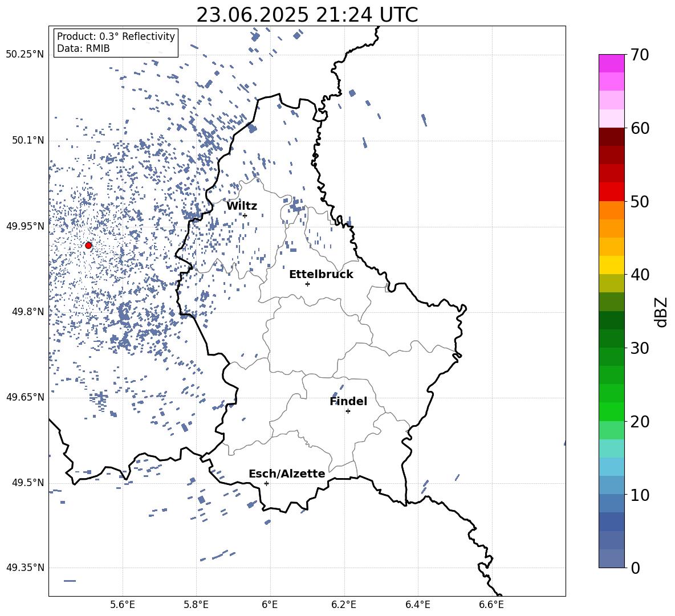Viewport: 675px width, 616px height.
Task: Click the orange colorbar segment below 50
Action: 611,210
